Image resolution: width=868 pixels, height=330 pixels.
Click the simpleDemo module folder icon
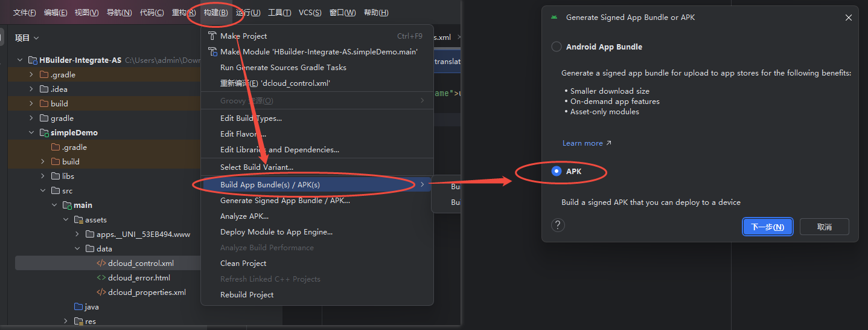click(x=43, y=132)
